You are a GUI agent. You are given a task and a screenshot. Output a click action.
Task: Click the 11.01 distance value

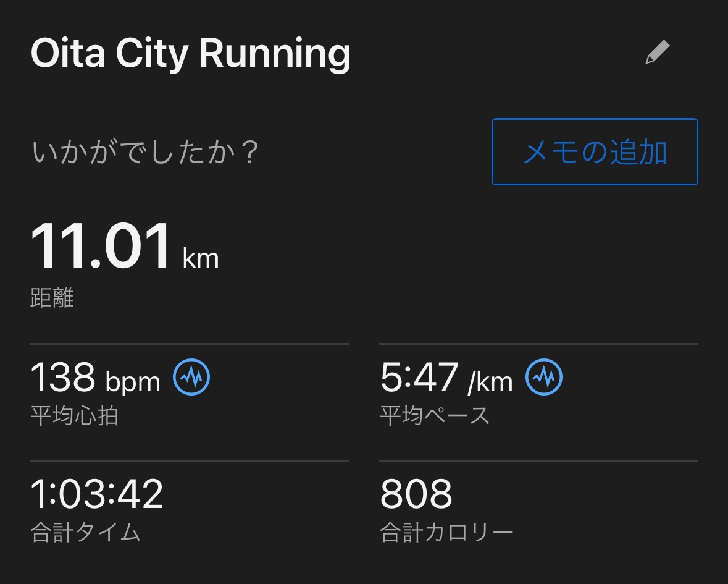coord(101,248)
